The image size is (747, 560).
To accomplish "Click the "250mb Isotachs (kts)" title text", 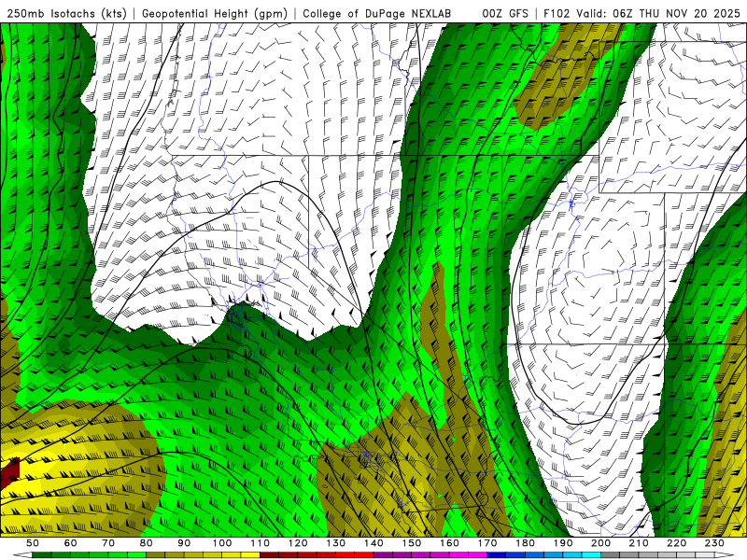I will (66, 13).
